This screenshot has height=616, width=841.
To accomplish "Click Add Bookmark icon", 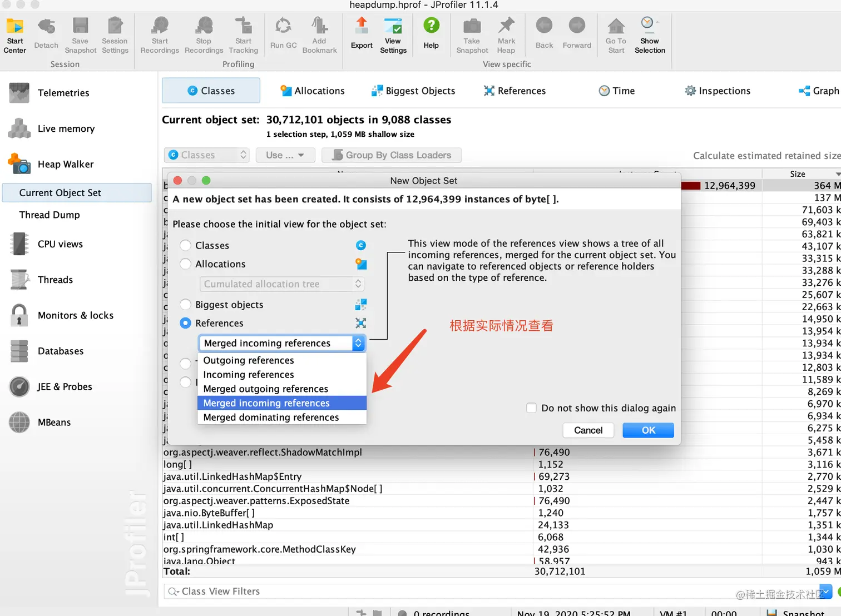I will (319, 36).
